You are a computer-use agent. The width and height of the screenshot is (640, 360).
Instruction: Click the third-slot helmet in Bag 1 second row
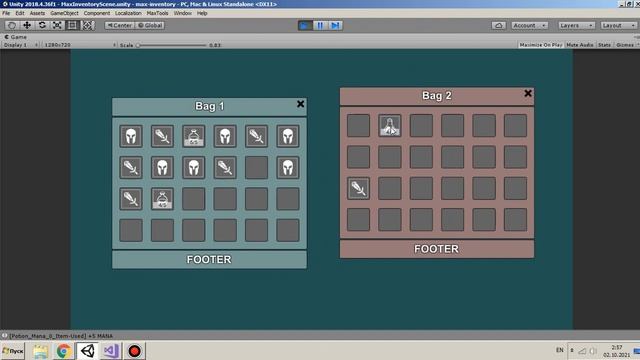click(194, 167)
